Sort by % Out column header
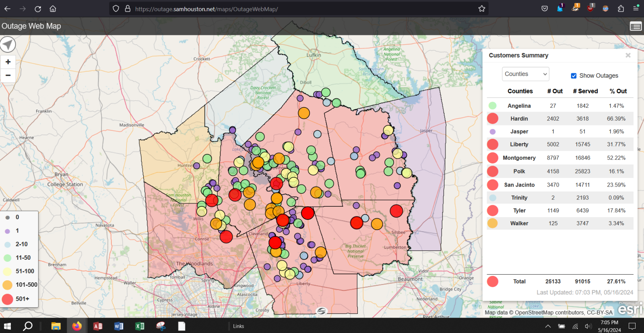 (x=618, y=91)
